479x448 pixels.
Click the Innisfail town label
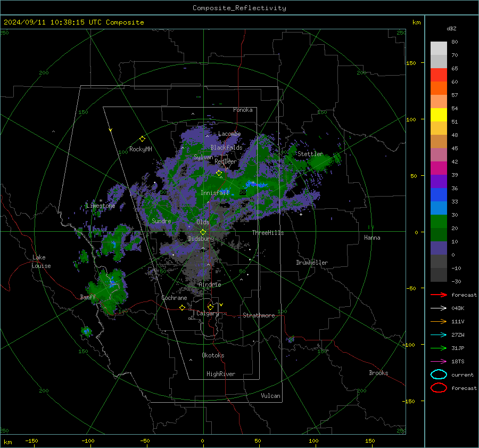215,193
